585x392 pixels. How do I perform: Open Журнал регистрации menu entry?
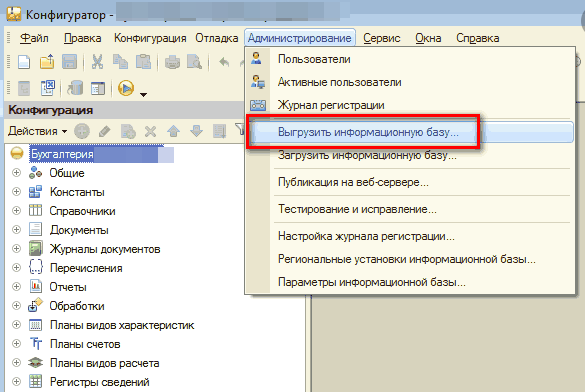(x=410, y=105)
